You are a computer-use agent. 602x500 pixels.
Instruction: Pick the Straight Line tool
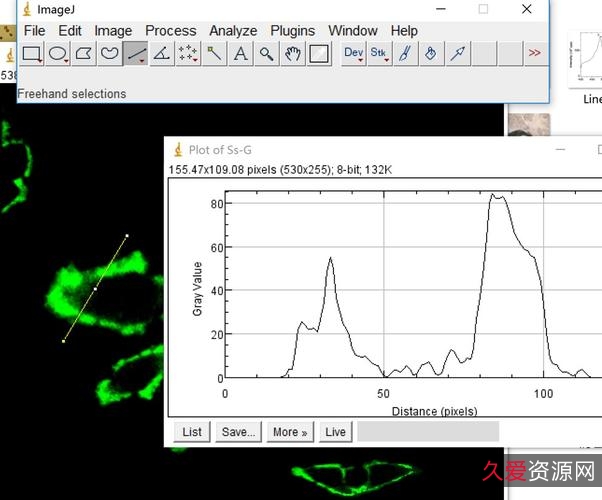(x=136, y=54)
